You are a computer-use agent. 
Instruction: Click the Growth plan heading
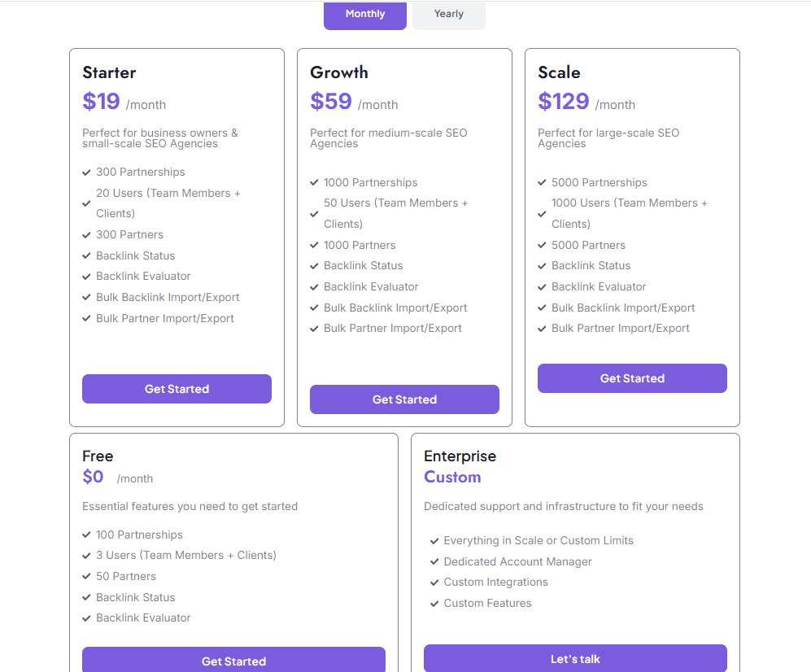pos(339,72)
